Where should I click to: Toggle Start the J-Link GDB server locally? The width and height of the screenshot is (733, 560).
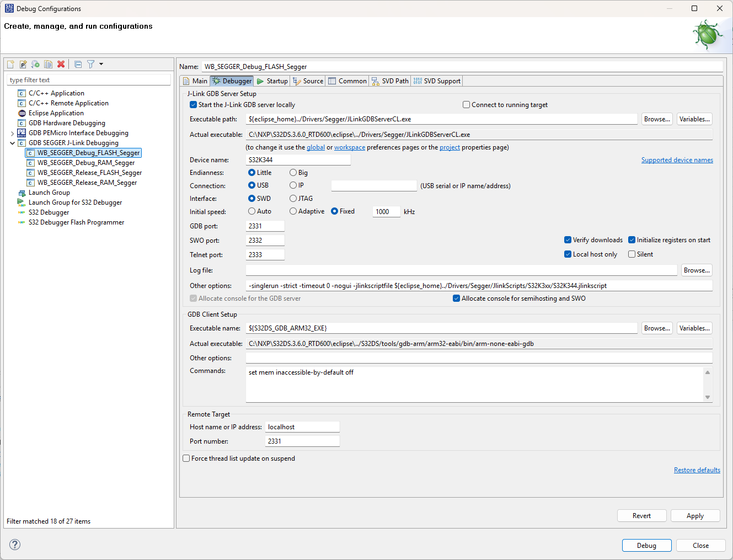pos(193,105)
